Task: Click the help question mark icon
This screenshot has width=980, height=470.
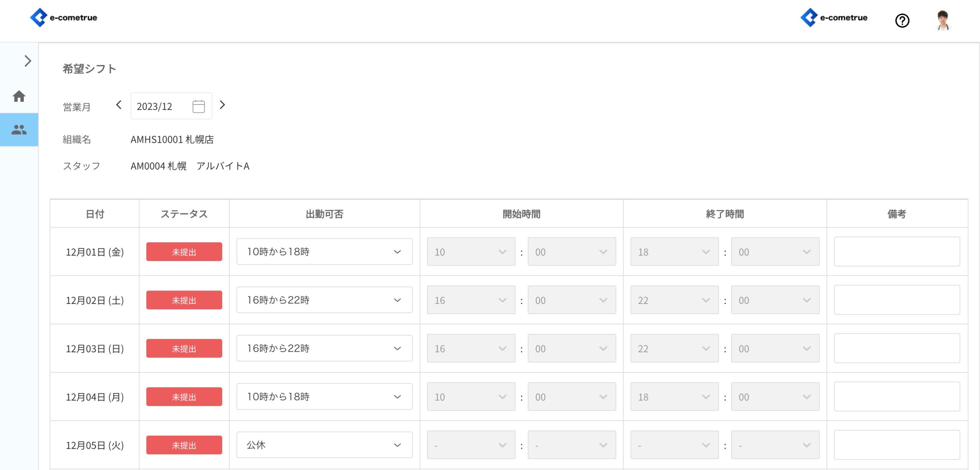Action: (x=902, y=21)
